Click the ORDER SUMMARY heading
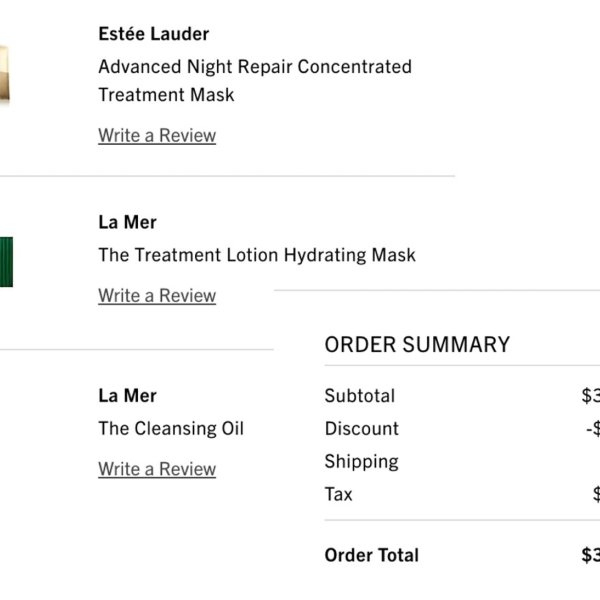Image resolution: width=600 pixels, height=600 pixels. (x=417, y=344)
